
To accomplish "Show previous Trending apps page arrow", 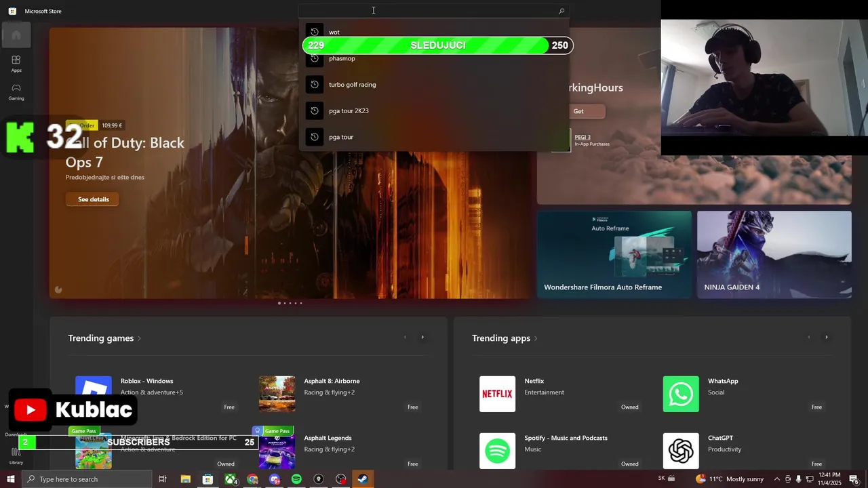I will 808,337.
